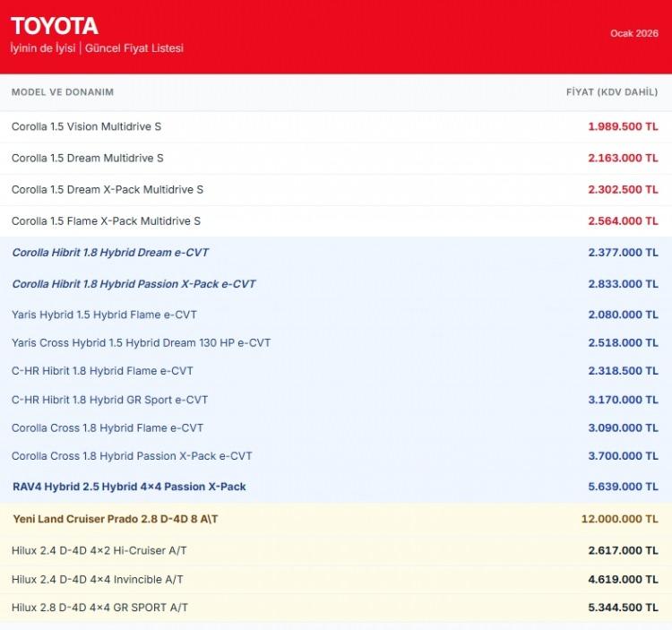
Task: Select Yeni Land Cruiser Prado 2.8 D-4D
Action: pyautogui.click(x=116, y=519)
